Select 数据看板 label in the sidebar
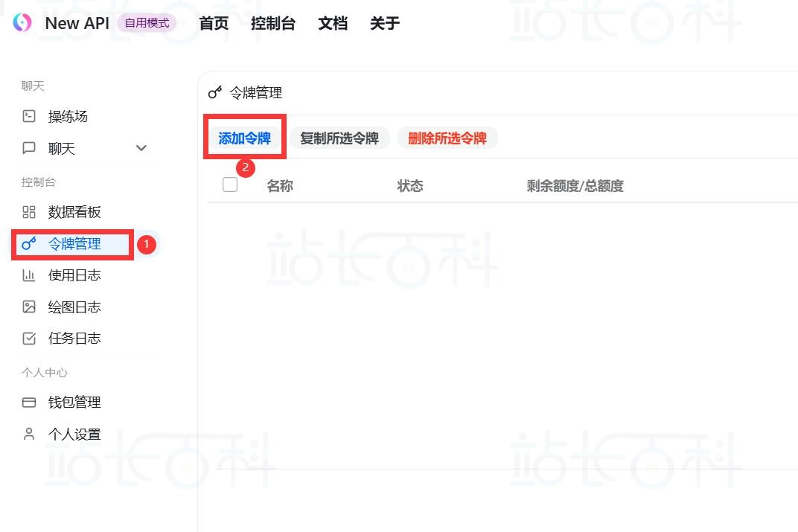The width and height of the screenshot is (798, 532). pos(74,212)
